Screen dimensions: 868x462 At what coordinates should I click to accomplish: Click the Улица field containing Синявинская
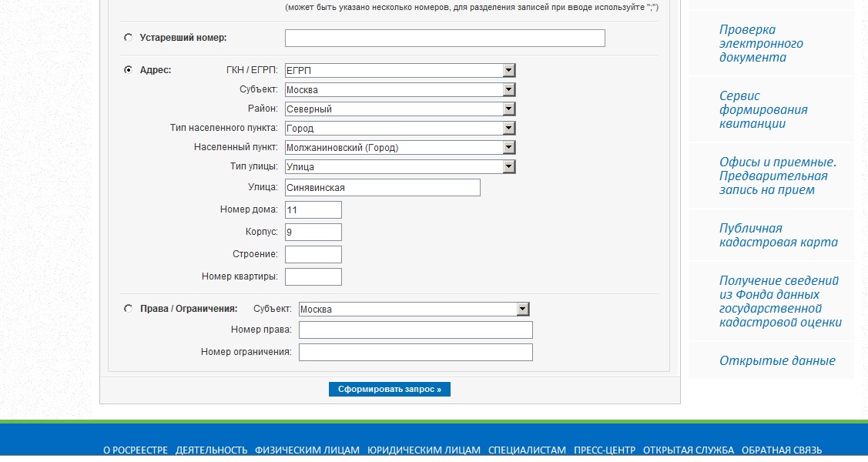pyautogui.click(x=382, y=188)
